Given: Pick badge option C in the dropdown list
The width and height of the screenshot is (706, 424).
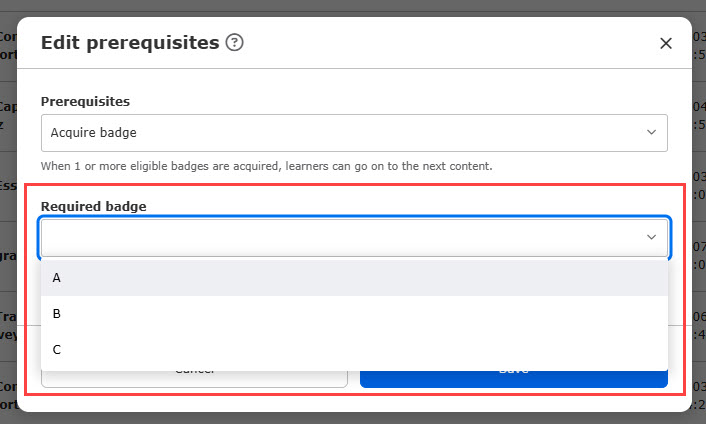Looking at the screenshot, I should (x=354, y=350).
